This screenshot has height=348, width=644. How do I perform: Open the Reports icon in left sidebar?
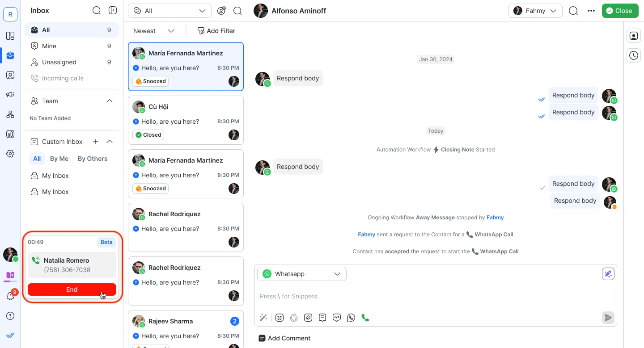click(x=10, y=134)
